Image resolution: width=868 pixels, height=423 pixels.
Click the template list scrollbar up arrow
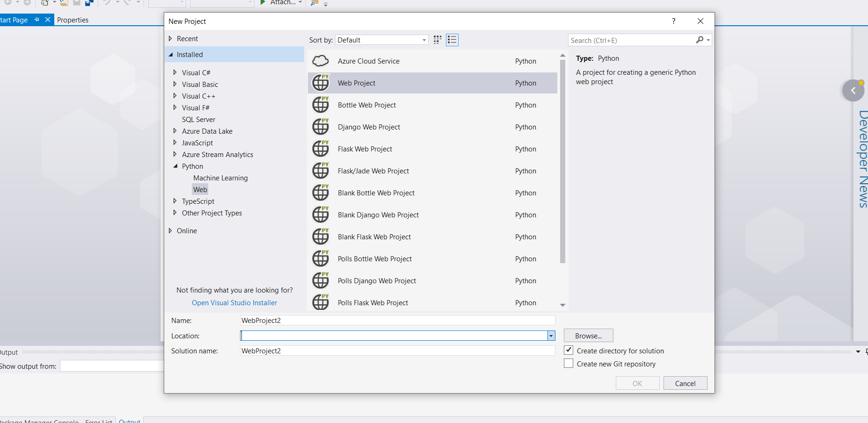pos(563,56)
